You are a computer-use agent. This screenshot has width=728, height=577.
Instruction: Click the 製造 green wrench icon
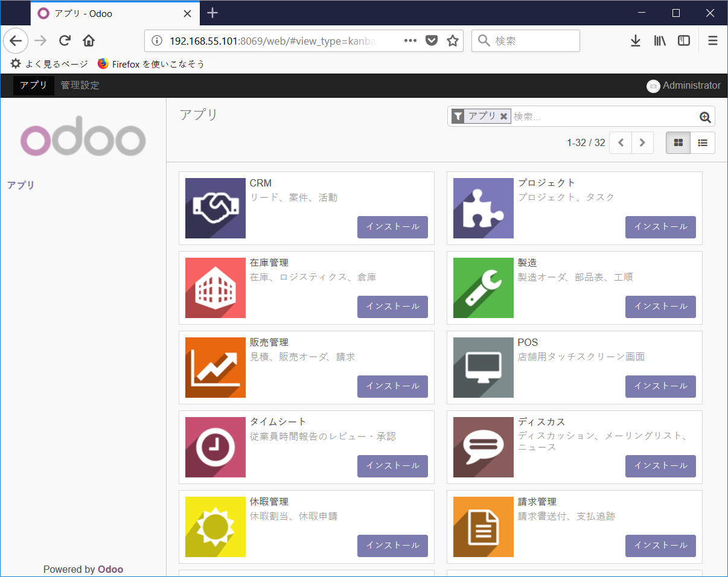click(484, 288)
